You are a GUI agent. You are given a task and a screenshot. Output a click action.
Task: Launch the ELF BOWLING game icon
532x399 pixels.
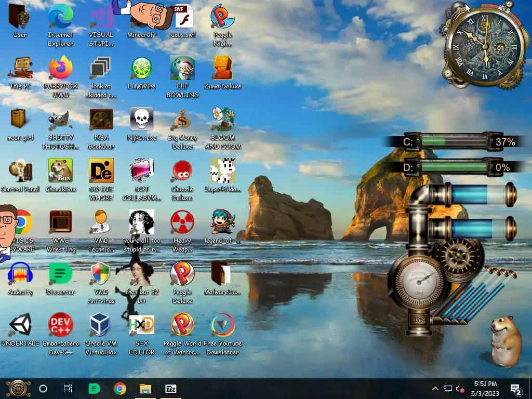point(182,68)
